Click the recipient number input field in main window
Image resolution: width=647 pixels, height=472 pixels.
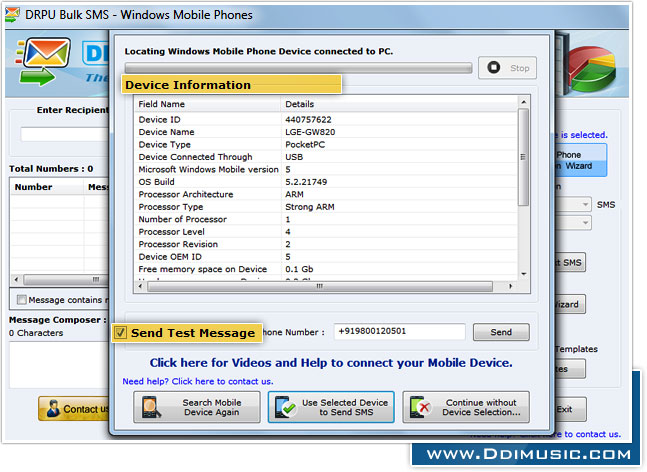click(x=65, y=134)
